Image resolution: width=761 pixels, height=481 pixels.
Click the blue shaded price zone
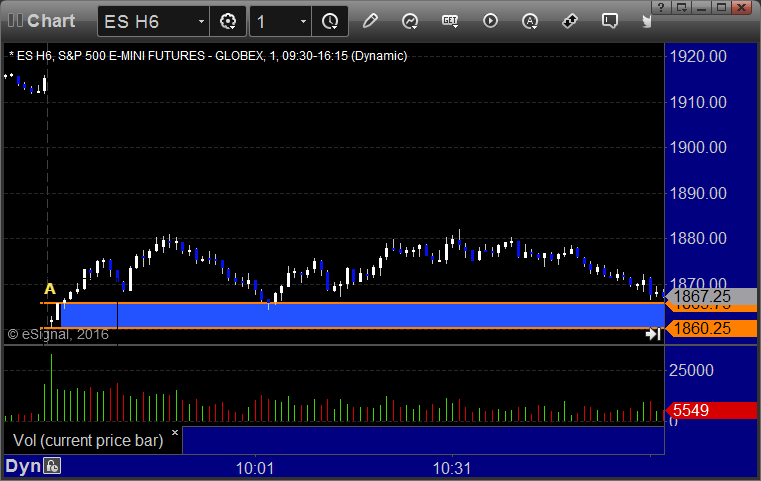(x=362, y=315)
